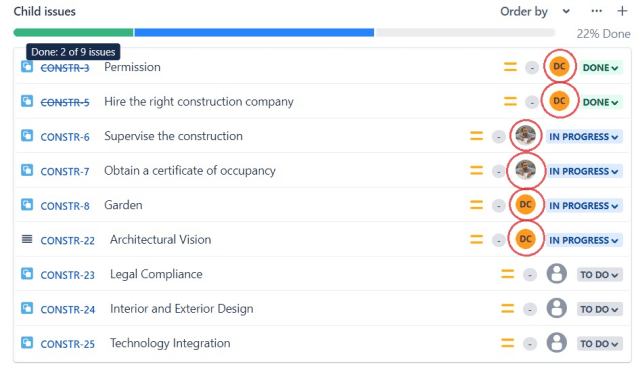Click the issue type icon for CONSTR-5
This screenshot has width=640, height=377.
[x=27, y=101]
